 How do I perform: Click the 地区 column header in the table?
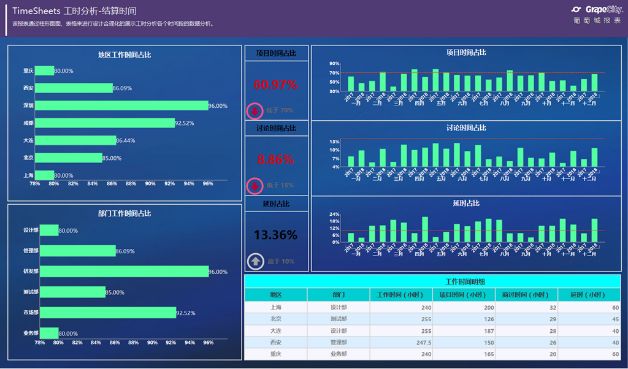pos(276,294)
